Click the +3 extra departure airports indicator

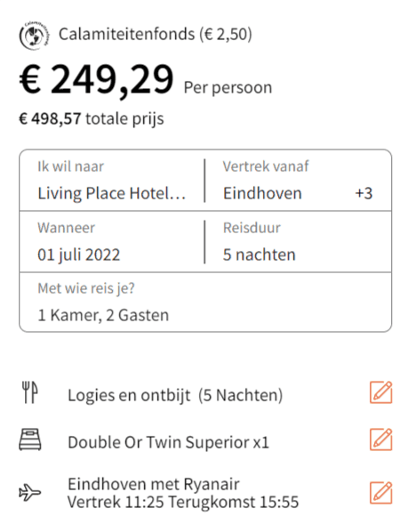point(364,194)
